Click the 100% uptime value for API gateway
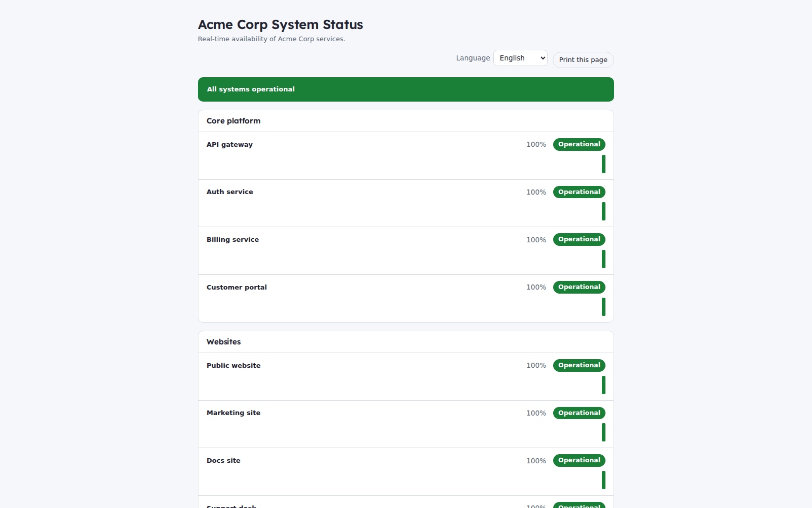The height and width of the screenshot is (508, 812). click(x=536, y=145)
